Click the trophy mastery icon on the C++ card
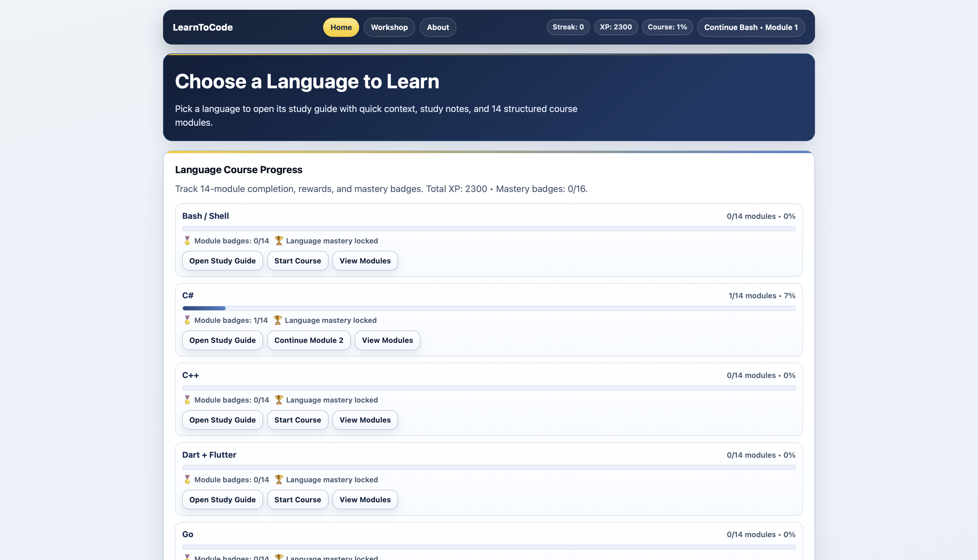Screen dimensions: 978x560 (279, 400)
